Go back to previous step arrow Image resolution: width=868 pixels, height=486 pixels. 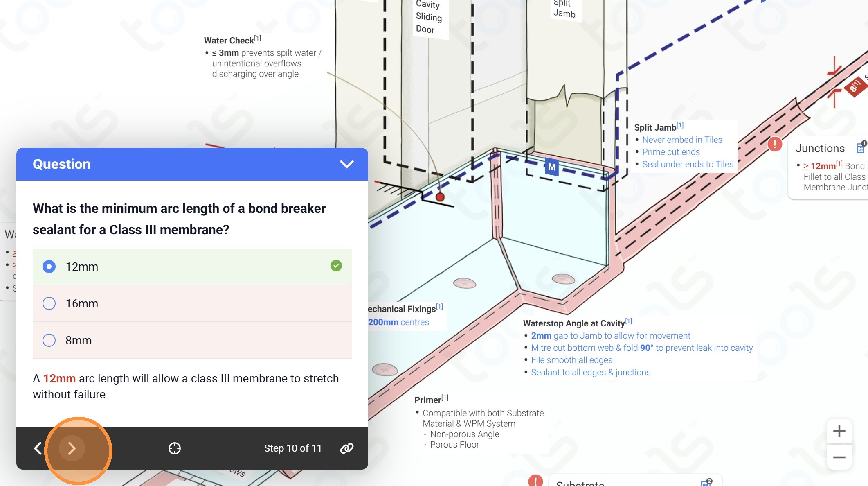pyautogui.click(x=38, y=448)
